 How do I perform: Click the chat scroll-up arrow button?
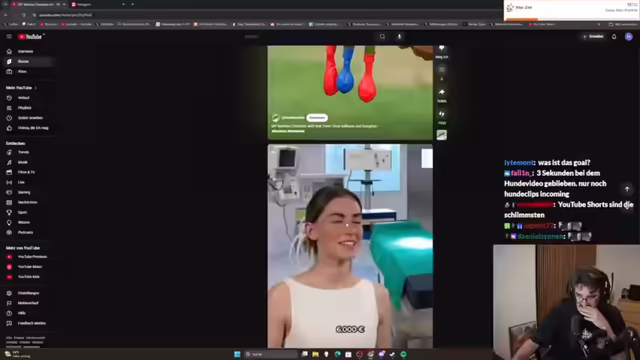(627, 189)
